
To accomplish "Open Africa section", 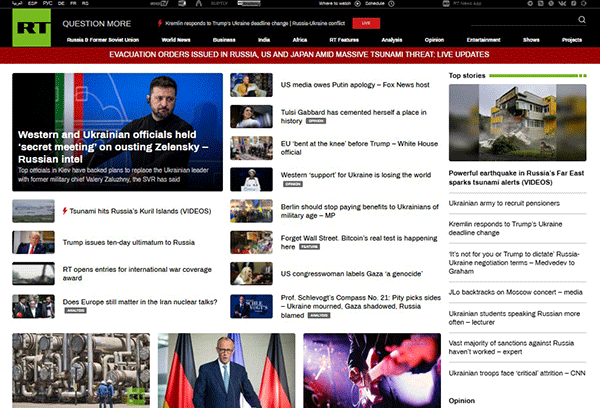I will tap(300, 40).
